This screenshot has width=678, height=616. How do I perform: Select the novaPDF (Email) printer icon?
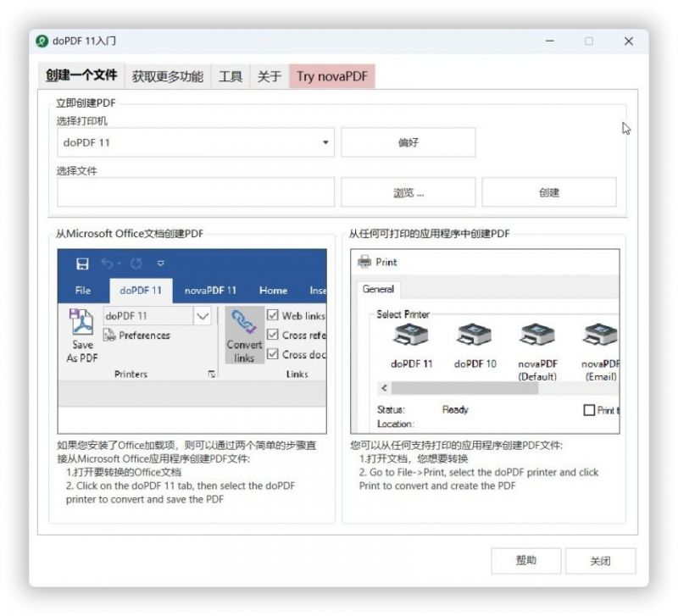(601, 335)
